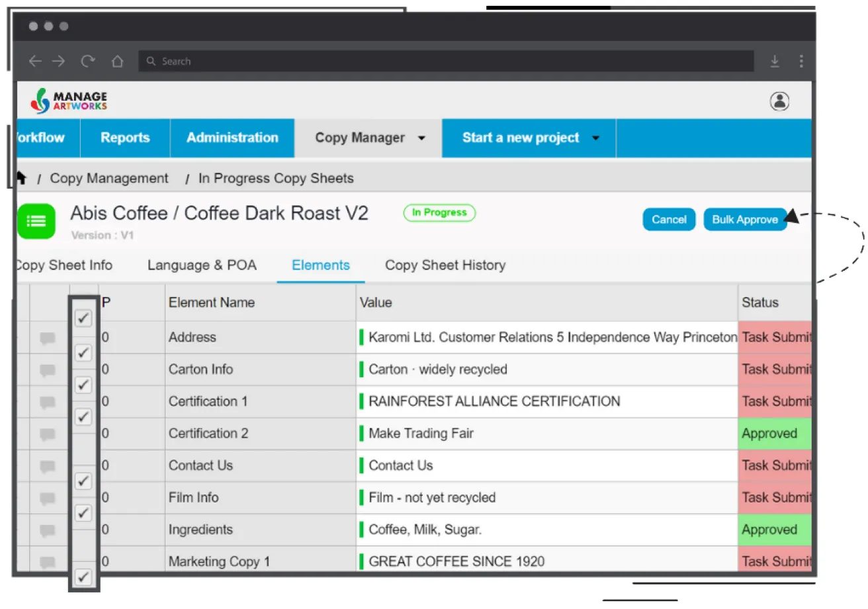Open comment icon for Contact Us row
The width and height of the screenshot is (868, 609).
(x=48, y=467)
